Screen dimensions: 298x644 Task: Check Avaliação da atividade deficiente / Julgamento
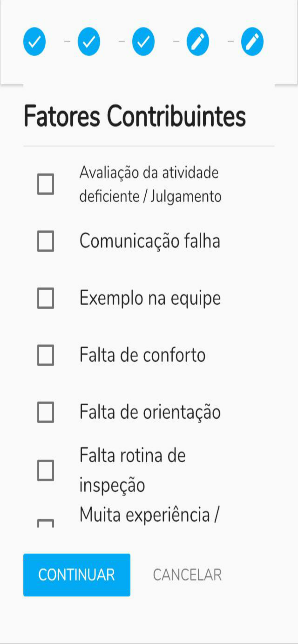[x=46, y=184]
